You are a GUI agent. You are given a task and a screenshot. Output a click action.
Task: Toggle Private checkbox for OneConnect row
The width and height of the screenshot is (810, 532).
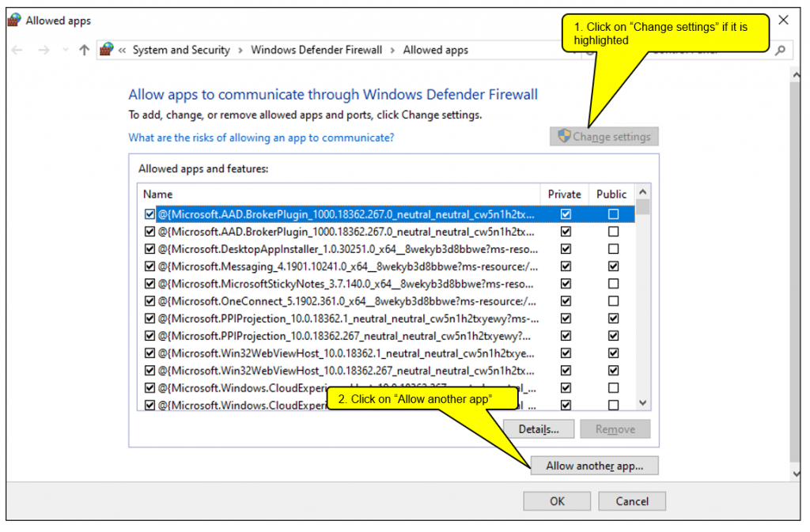point(566,301)
